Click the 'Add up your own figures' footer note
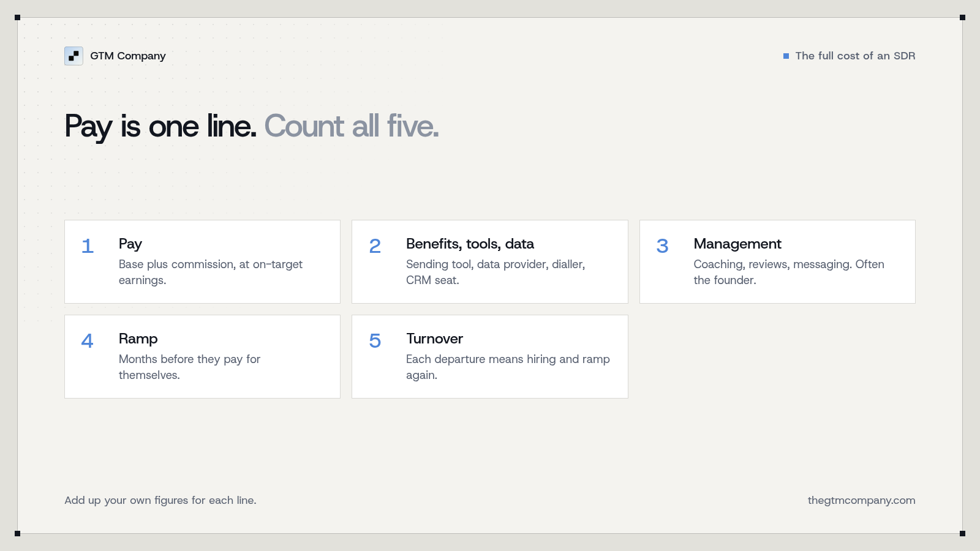The image size is (980, 551). click(160, 500)
